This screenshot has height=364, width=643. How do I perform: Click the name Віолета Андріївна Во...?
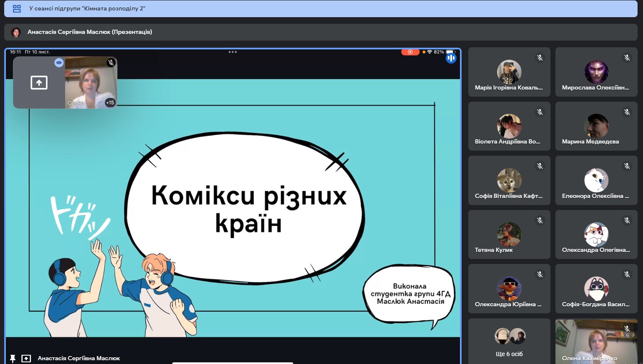(507, 142)
